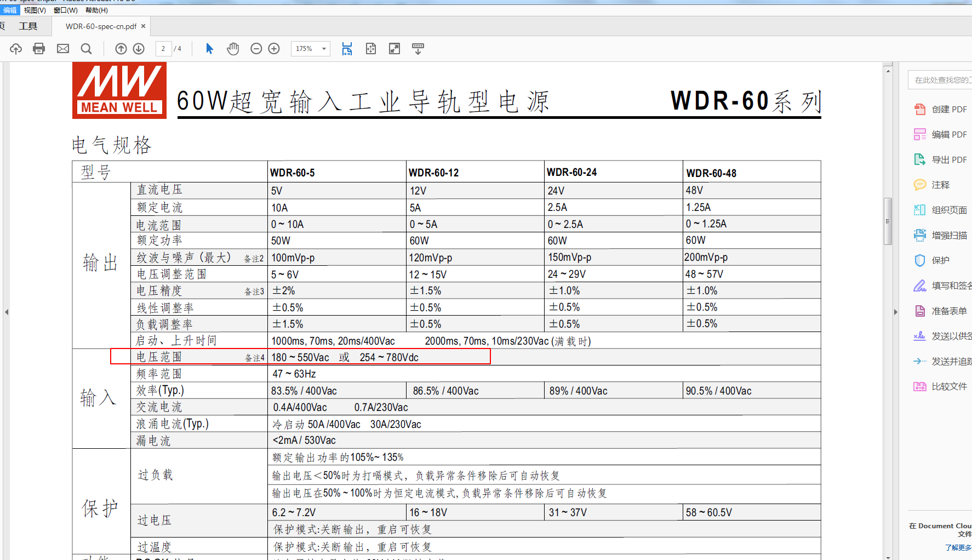Click WDR-60-48 column header
The height and width of the screenshot is (560, 972).
pos(711,173)
